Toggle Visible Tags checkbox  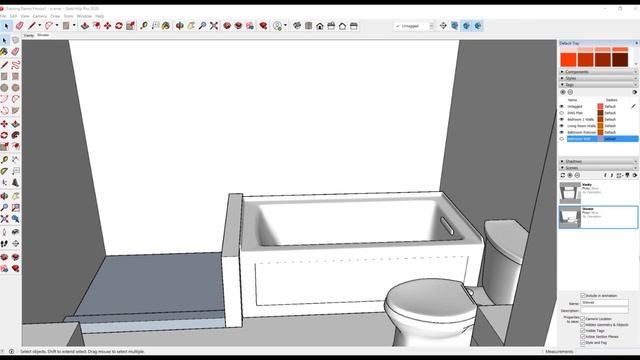[583, 331]
